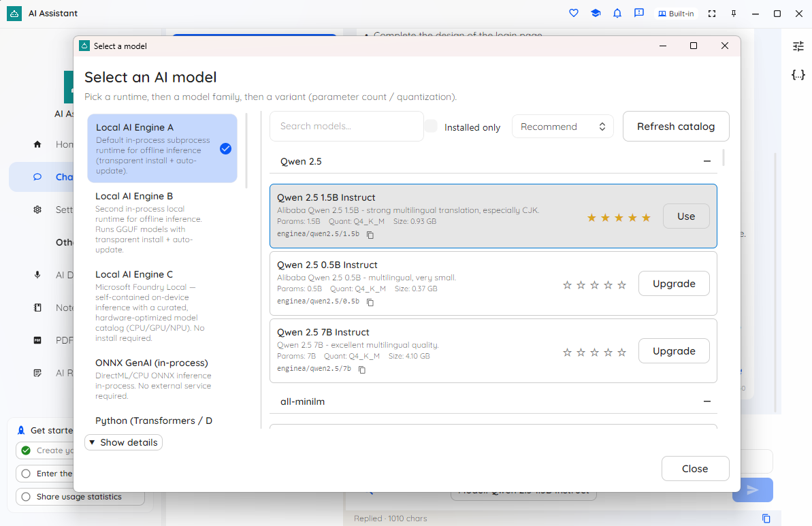This screenshot has width=812, height=526.
Task: Rate Qwen 2.5 1.5B with fifth star
Action: 647,218
